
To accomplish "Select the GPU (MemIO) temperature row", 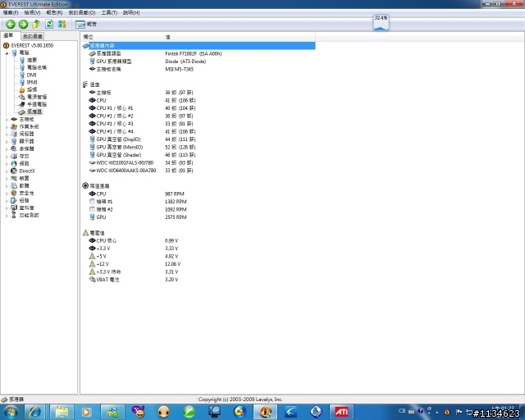I will 198,147.
